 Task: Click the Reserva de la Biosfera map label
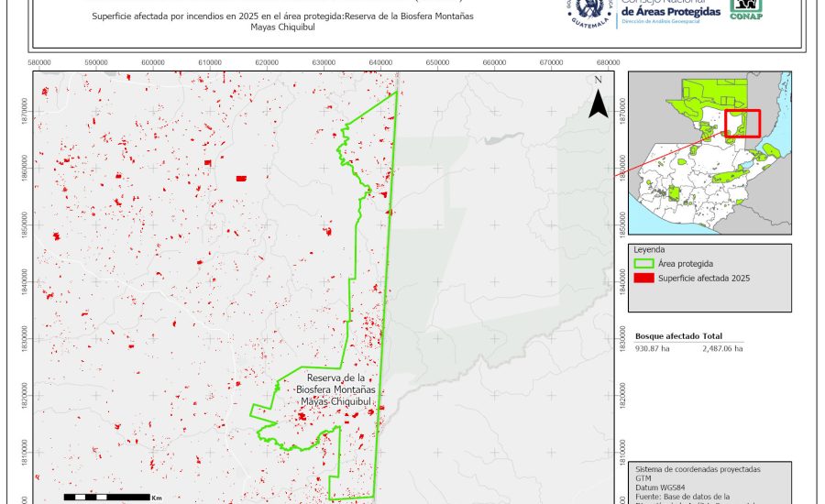click(336, 389)
